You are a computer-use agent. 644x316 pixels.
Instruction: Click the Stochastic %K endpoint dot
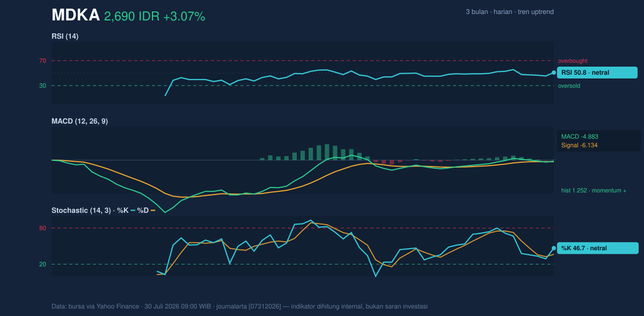(x=554, y=248)
